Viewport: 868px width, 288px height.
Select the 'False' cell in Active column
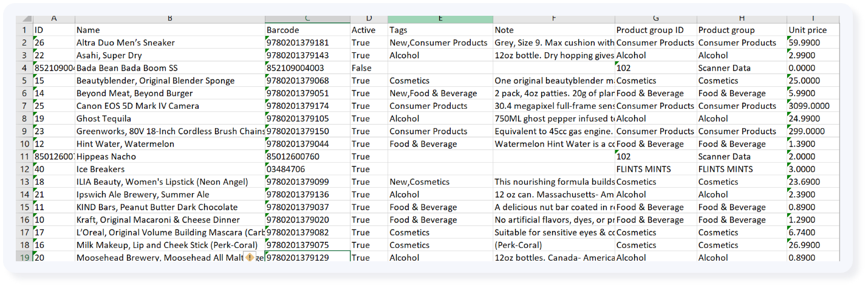tap(369, 68)
